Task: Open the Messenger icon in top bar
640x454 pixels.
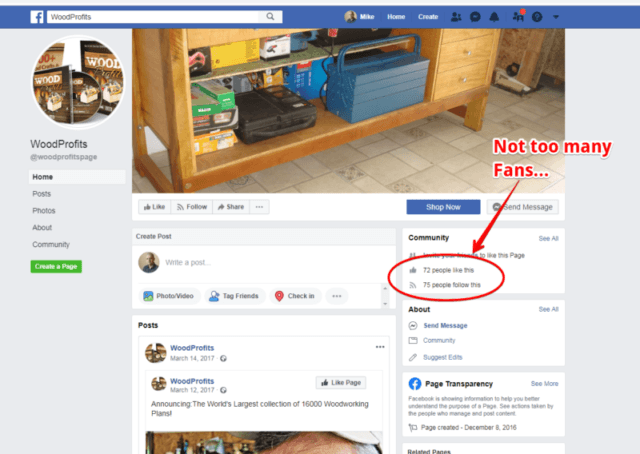Action: (475, 17)
